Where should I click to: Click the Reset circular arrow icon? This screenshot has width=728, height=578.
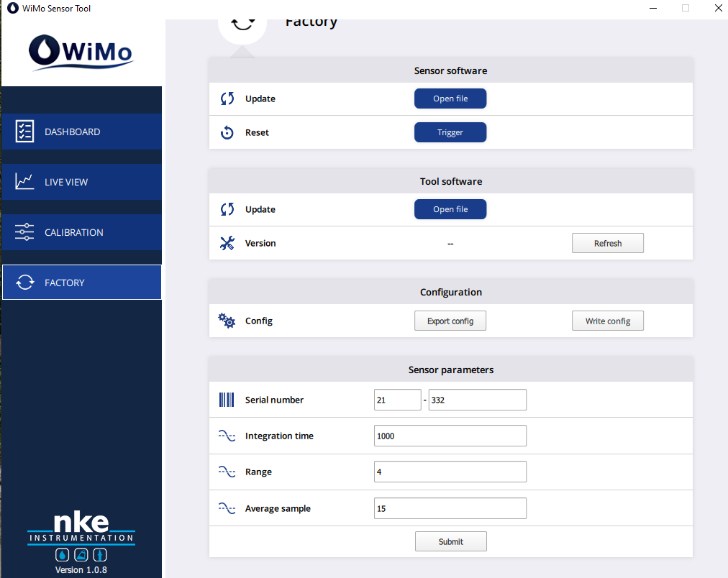click(x=227, y=132)
